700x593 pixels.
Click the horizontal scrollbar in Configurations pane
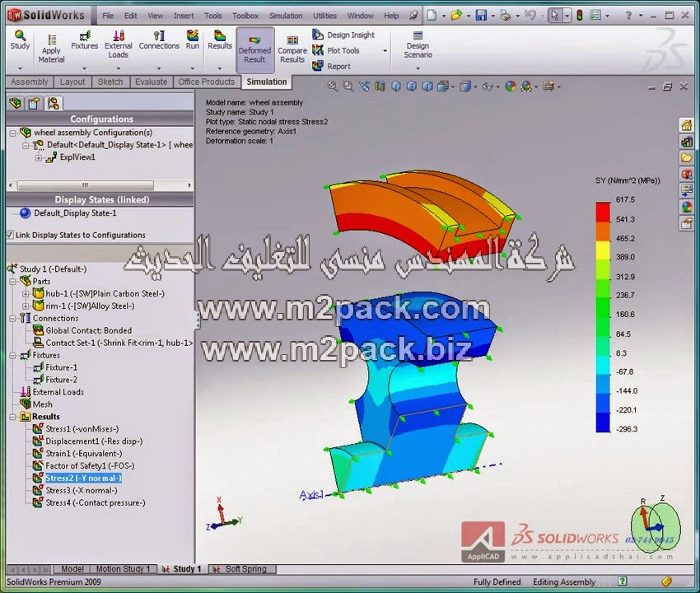[85, 184]
